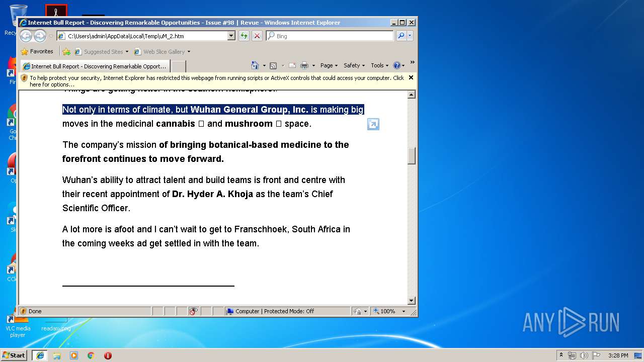
Task: Click the bold text Dr. Hyder A. Khoja
Action: pos(212,194)
